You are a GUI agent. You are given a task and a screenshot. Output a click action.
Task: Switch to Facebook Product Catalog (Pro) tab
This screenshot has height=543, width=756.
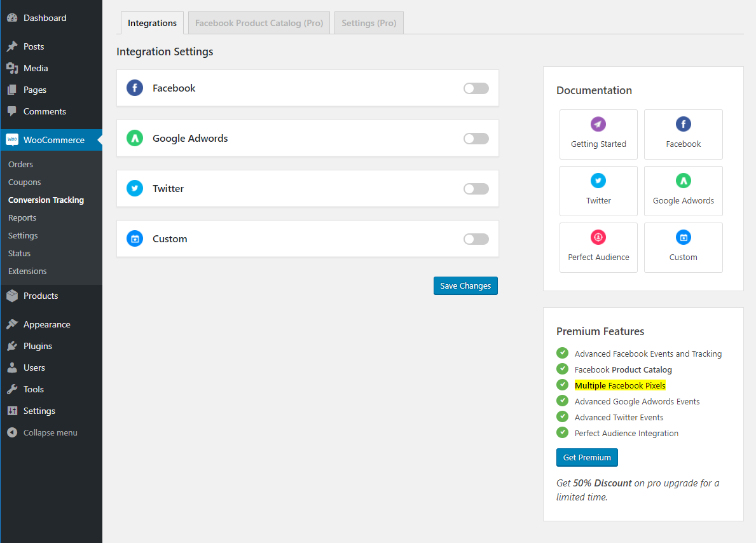(x=259, y=23)
